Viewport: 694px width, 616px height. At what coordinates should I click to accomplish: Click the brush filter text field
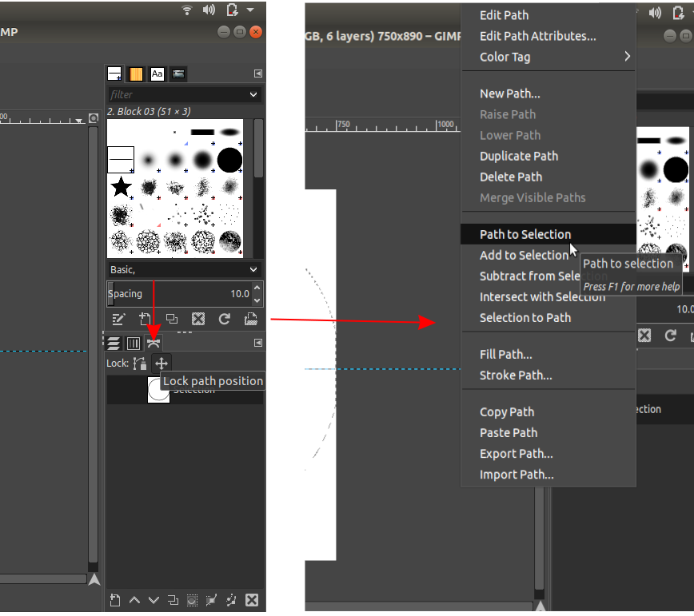point(177,94)
